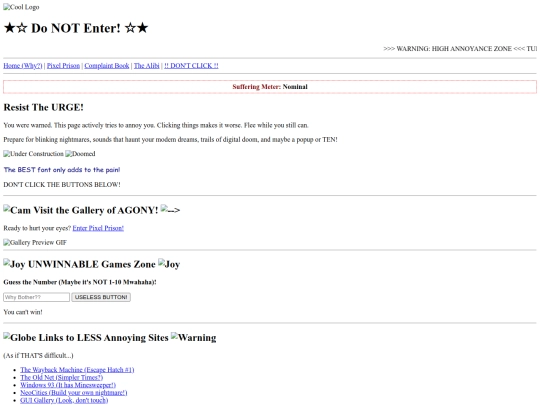Click the Gallery Preview GIF image
This screenshot has width=540, height=405.
(x=35, y=242)
